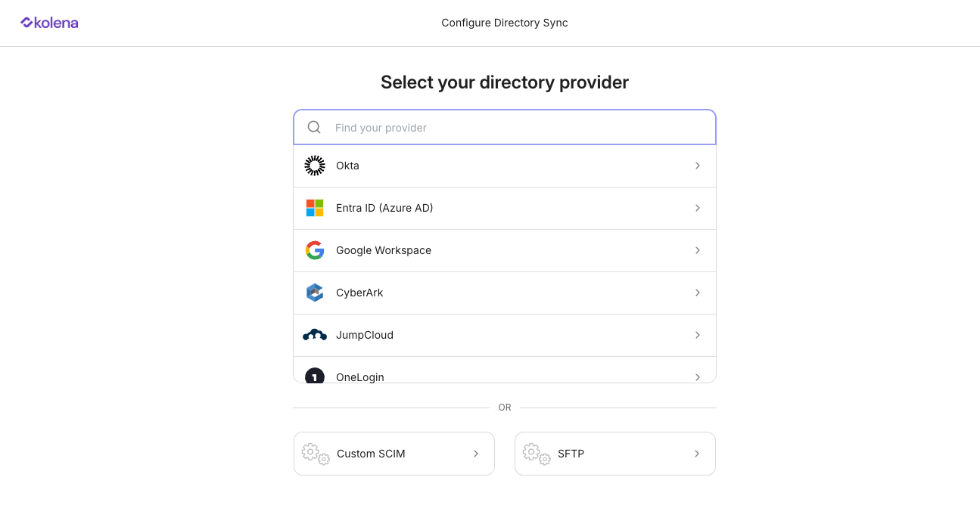Click the Kolena logo
This screenshot has height=530, width=980.
coord(48,23)
